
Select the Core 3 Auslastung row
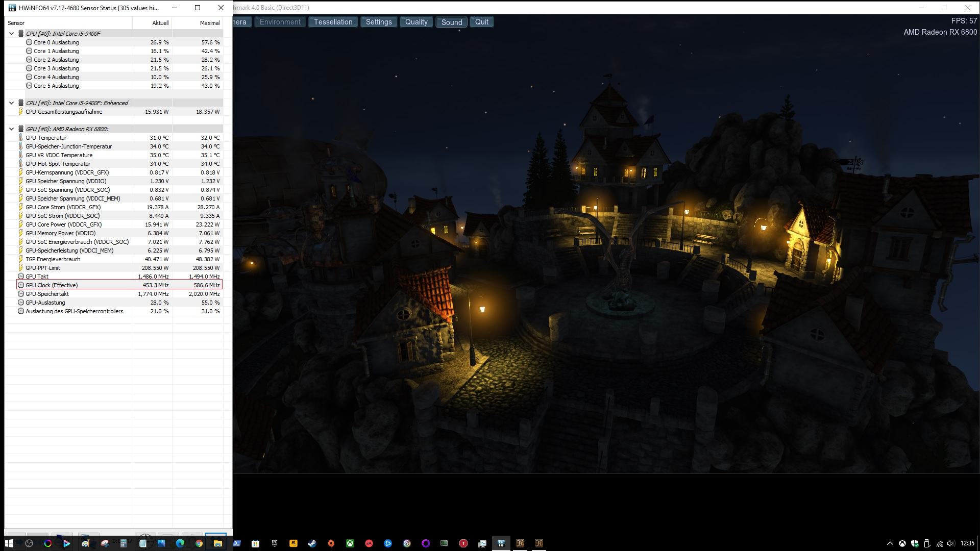[119, 68]
